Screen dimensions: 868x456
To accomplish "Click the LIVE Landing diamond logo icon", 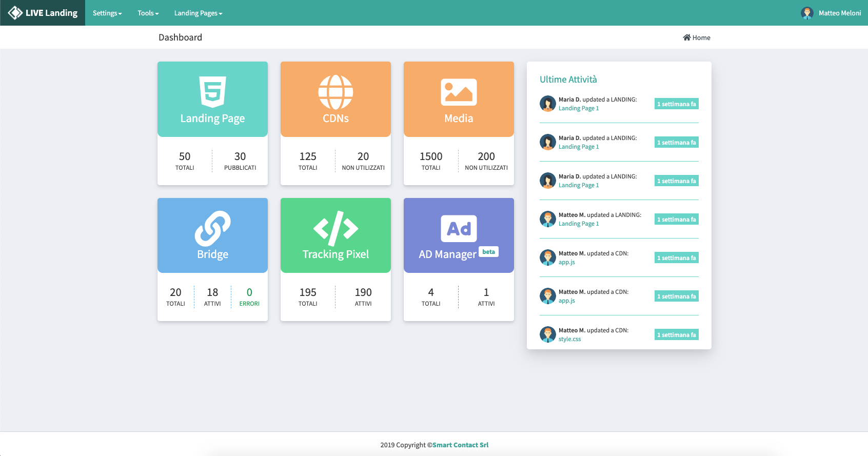I will [15, 13].
